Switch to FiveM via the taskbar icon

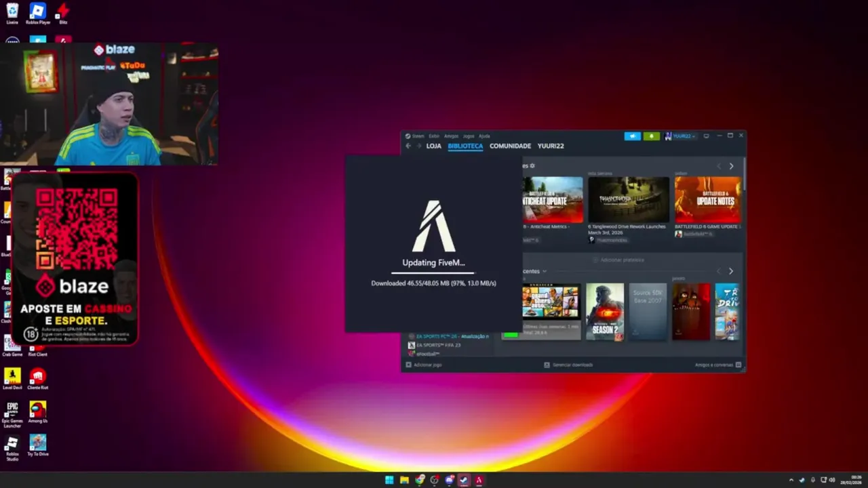coord(479,480)
